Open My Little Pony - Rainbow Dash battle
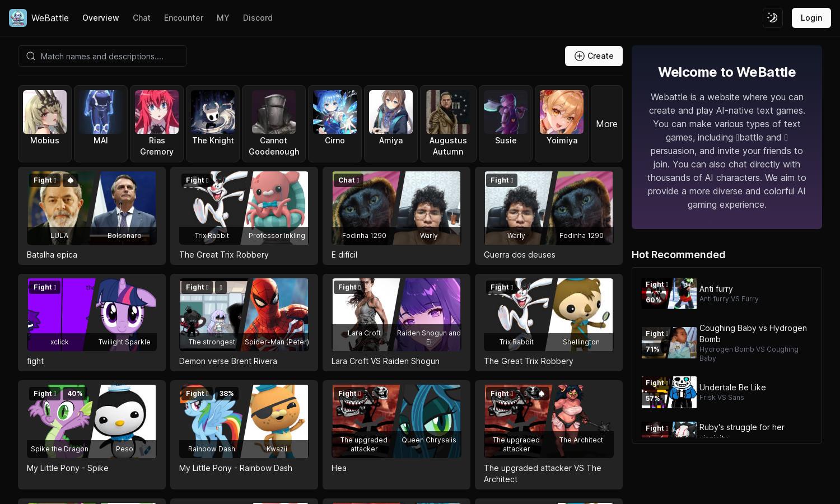 pos(244,435)
